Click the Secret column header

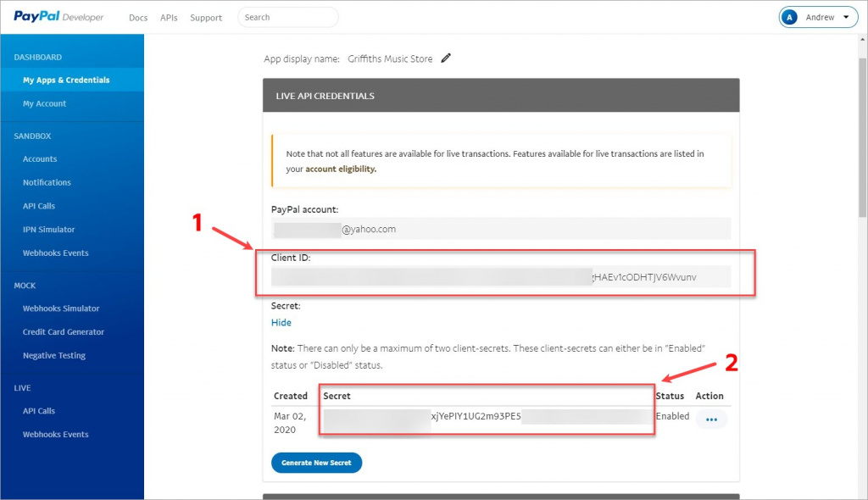337,396
